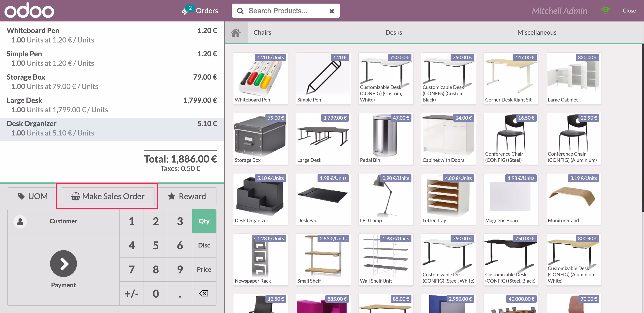Add Wall Shelf Unit product
644x313 pixels.
pos(386,260)
